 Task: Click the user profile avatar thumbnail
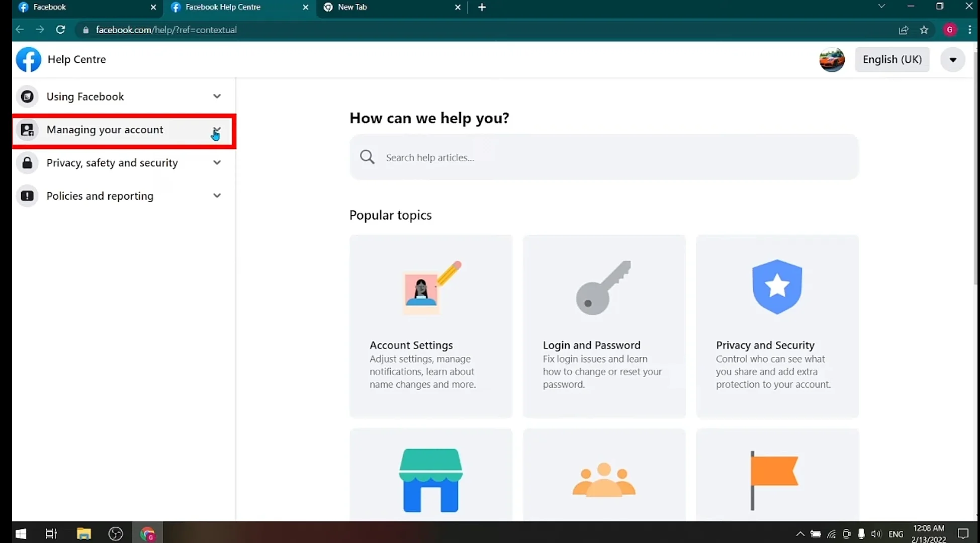[832, 59]
